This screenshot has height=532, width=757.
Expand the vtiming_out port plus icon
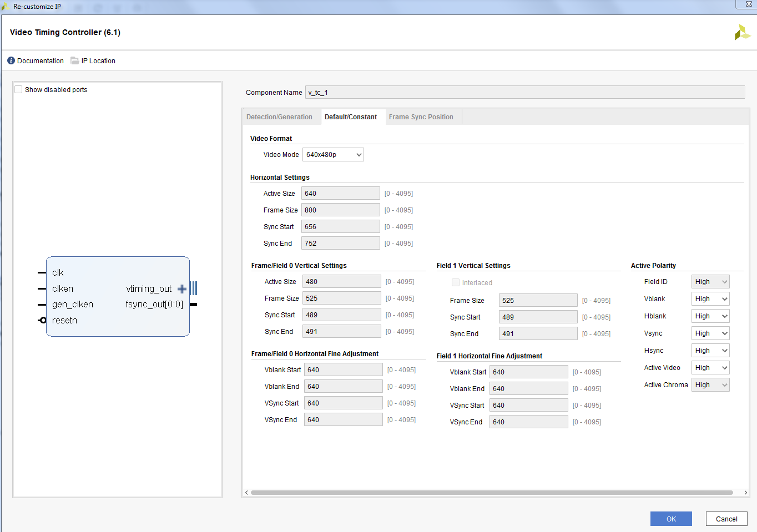[181, 289]
